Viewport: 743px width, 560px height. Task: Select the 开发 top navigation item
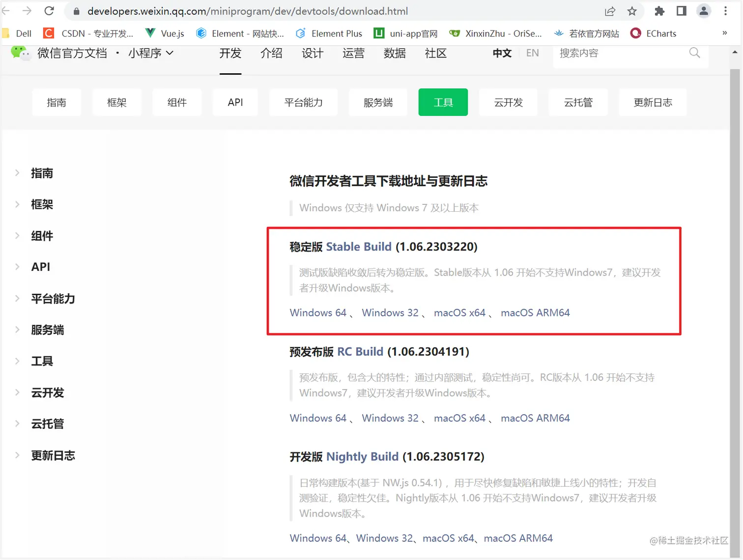[x=230, y=53]
